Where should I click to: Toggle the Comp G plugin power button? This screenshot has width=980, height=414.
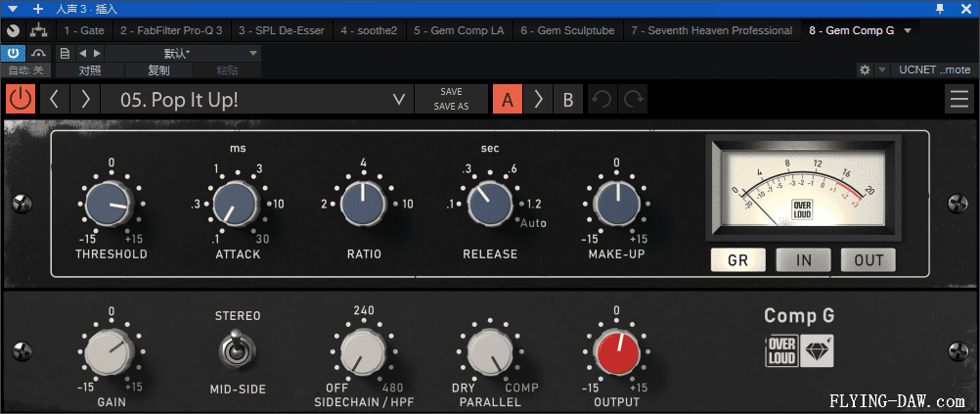point(20,99)
